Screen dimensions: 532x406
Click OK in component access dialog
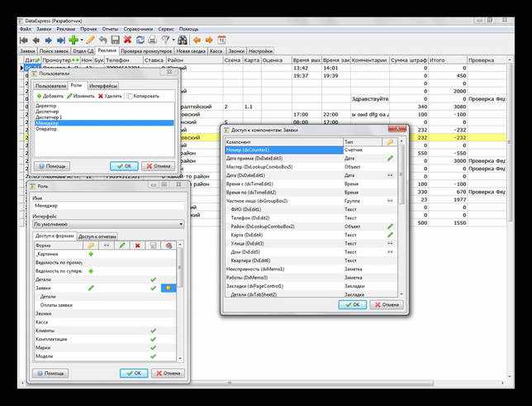click(353, 305)
